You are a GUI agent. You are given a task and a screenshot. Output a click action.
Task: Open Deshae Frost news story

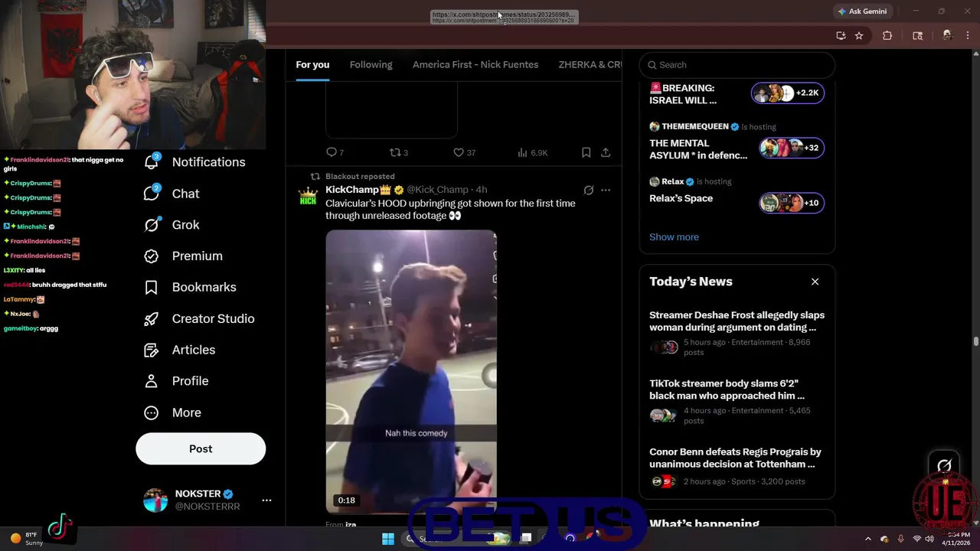pyautogui.click(x=737, y=335)
